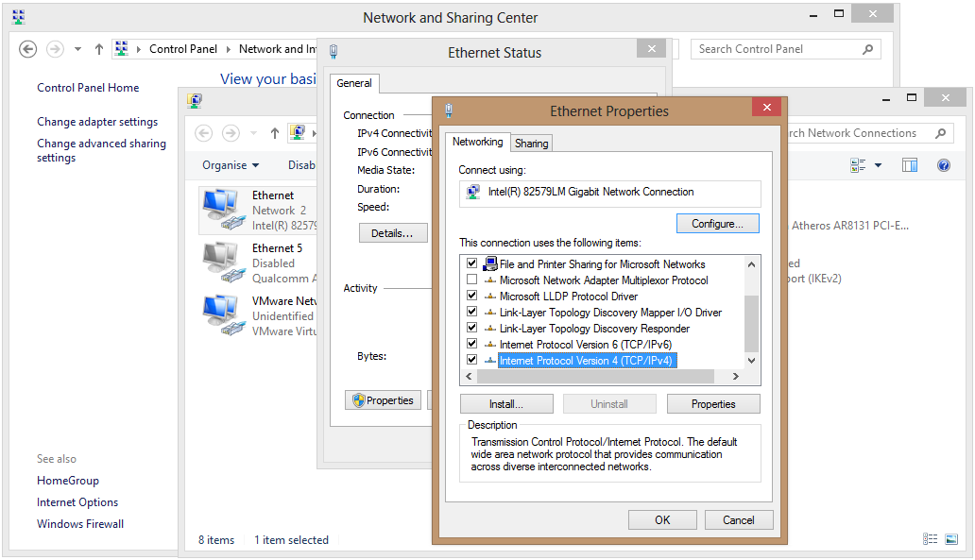This screenshot has width=975, height=560.
Task: Enable Microsoft Network Adapter Multiplexor Protocol checkbox
Action: (472, 280)
